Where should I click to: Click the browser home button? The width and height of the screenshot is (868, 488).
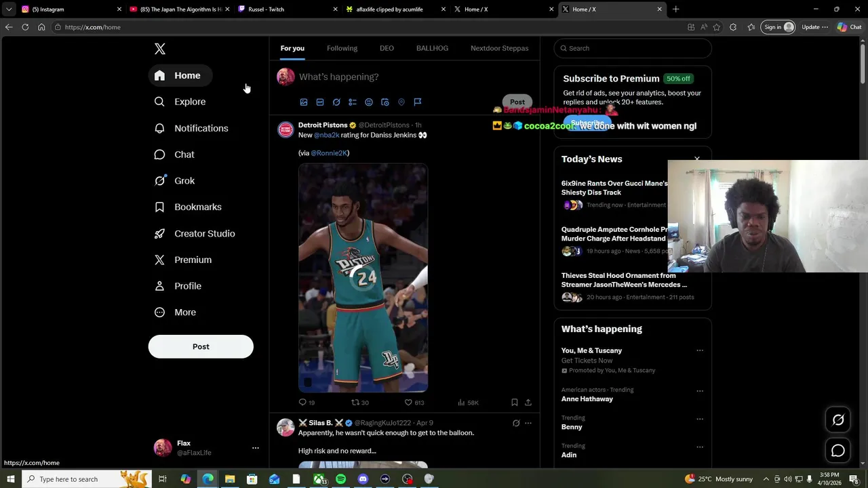pyautogui.click(x=41, y=27)
